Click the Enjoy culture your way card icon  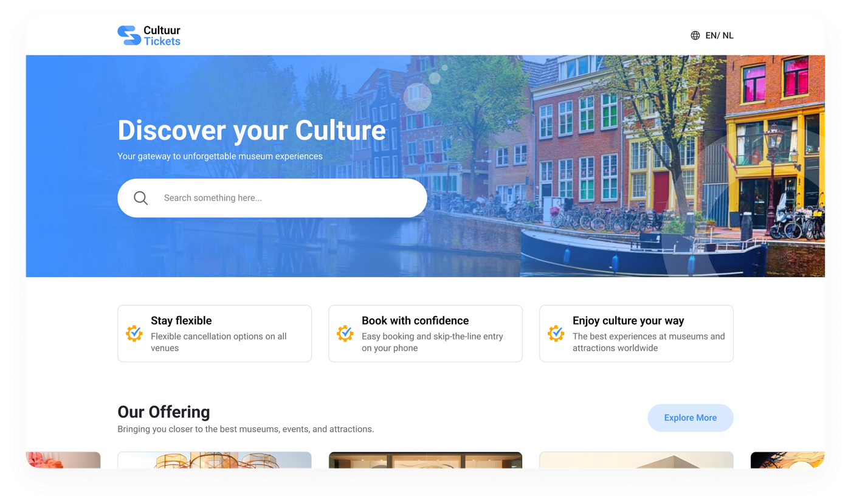556,333
